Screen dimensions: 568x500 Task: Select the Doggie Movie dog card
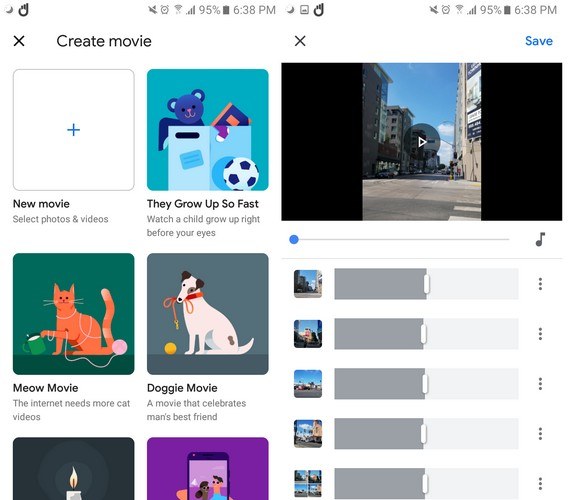pyautogui.click(x=208, y=314)
